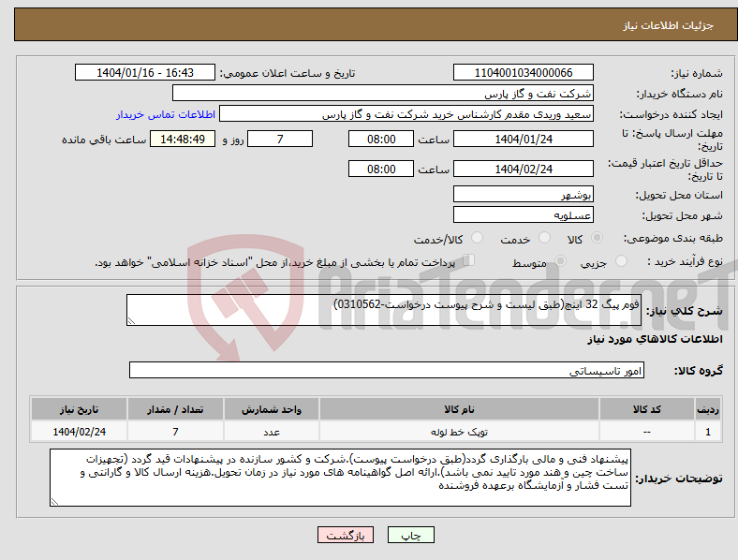Click the تاریخ نیاز column header
Image resolution: width=738 pixels, height=560 pixels.
coord(79,409)
